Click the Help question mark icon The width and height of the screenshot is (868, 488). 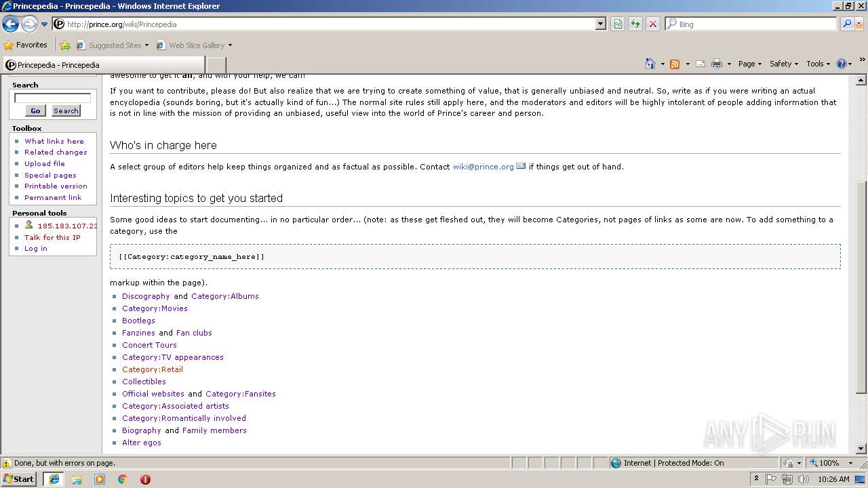tap(841, 64)
